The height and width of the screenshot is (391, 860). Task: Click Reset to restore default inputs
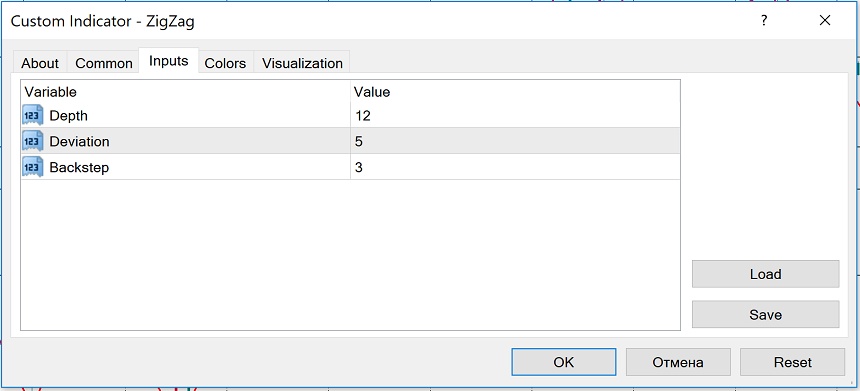pos(793,362)
